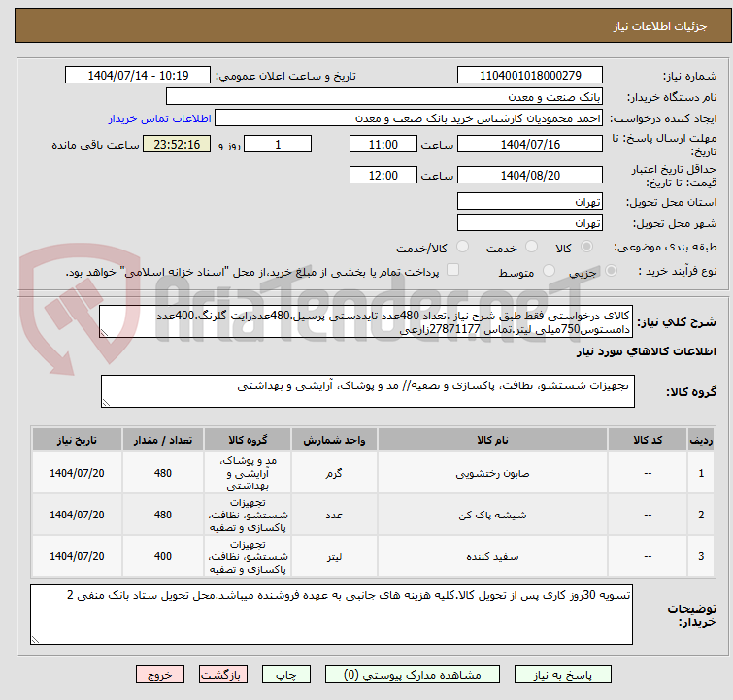Click the شماره نیاز number field
This screenshot has height=700, width=733.
click(x=531, y=76)
